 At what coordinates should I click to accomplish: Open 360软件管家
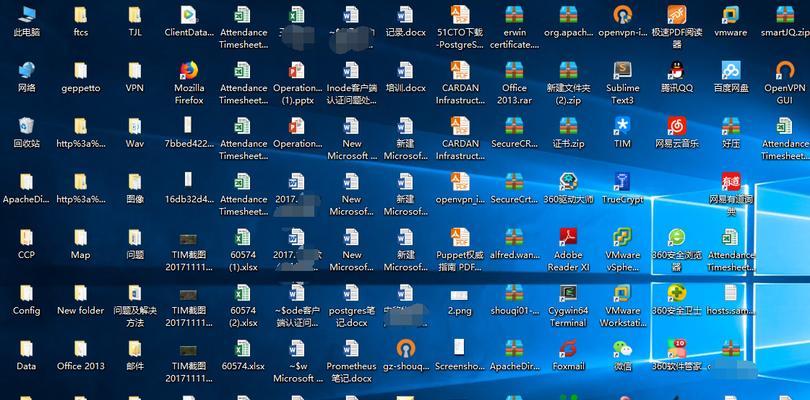point(677,356)
